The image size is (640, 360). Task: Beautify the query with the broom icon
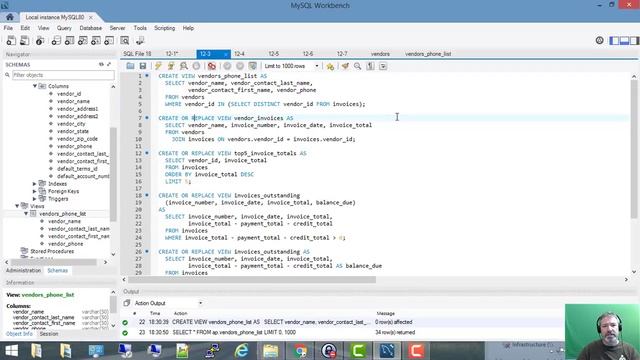(x=345, y=66)
